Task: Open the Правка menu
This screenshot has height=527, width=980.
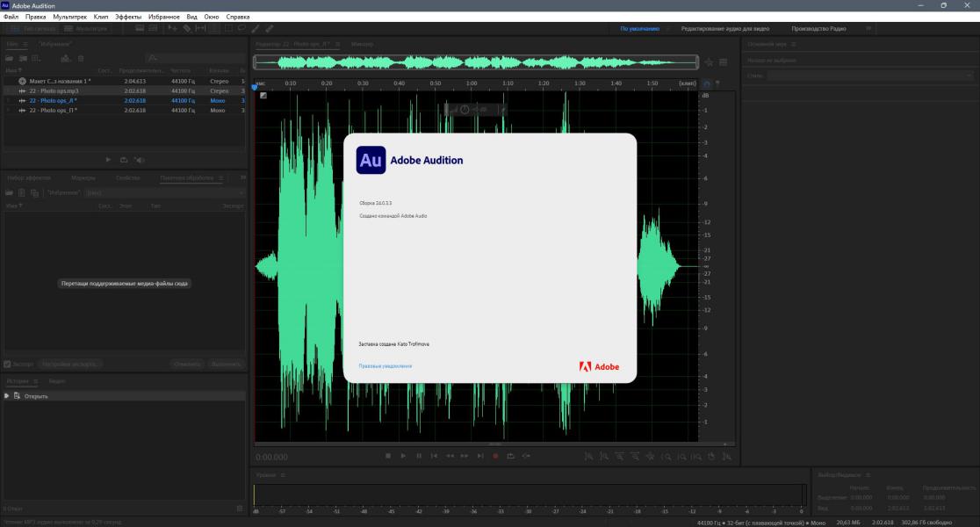Action: [x=36, y=17]
